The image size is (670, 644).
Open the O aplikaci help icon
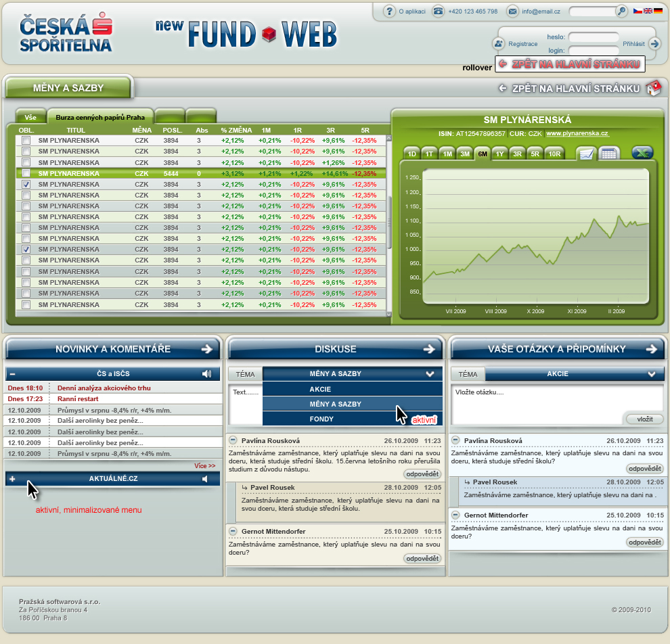pyautogui.click(x=389, y=11)
